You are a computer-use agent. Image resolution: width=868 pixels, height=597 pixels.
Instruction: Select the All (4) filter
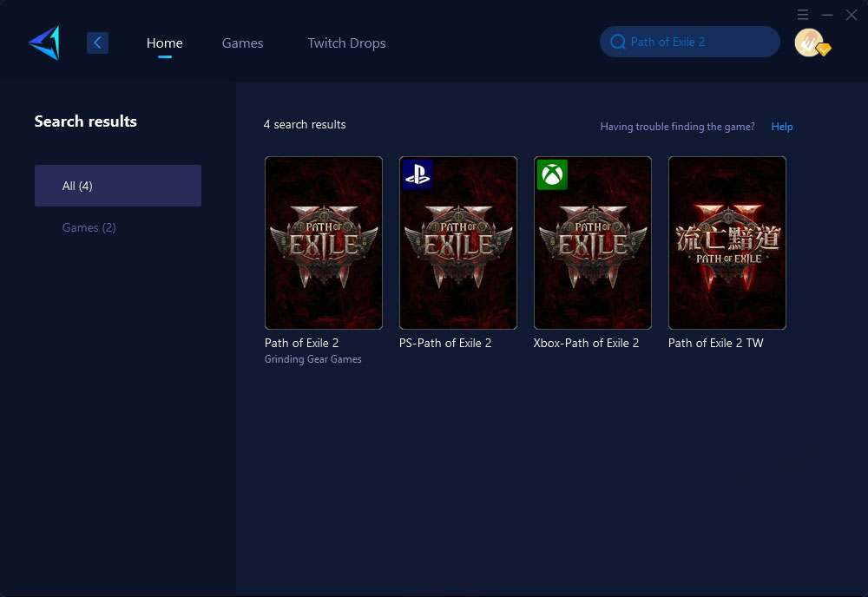coord(118,186)
